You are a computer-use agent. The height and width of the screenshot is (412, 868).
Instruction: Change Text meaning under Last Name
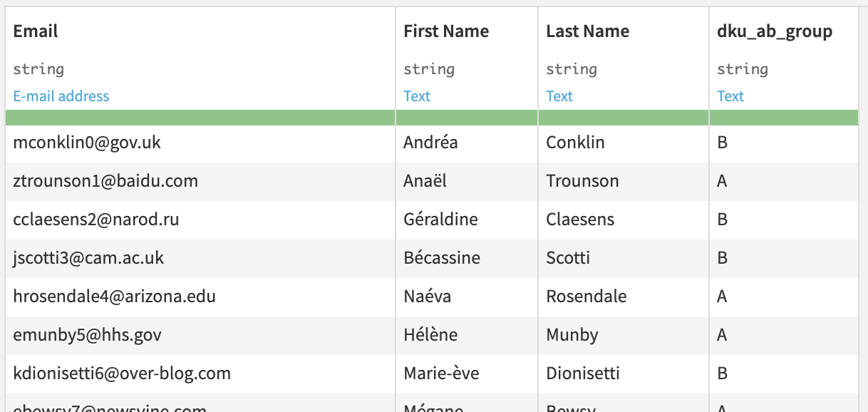coord(559,96)
